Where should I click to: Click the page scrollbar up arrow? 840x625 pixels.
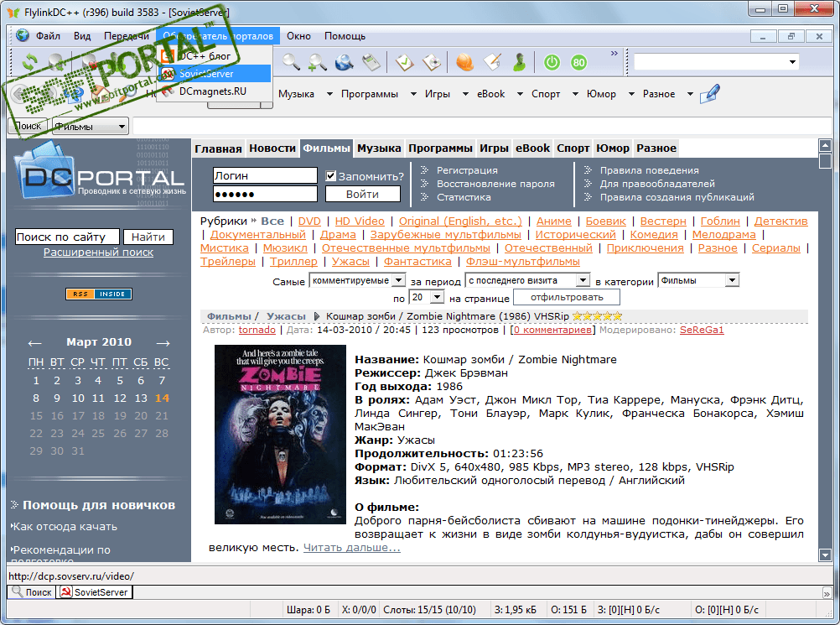click(825, 145)
